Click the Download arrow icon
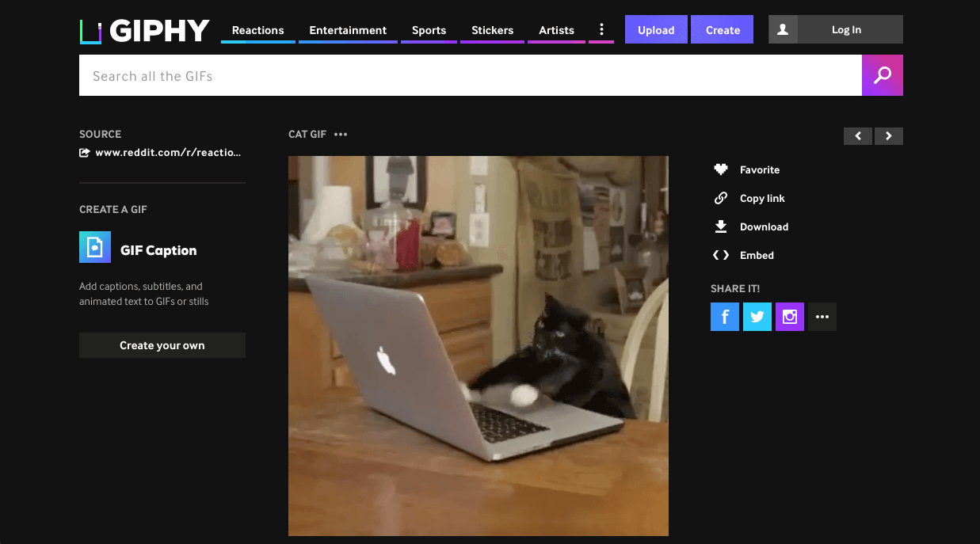 point(721,226)
